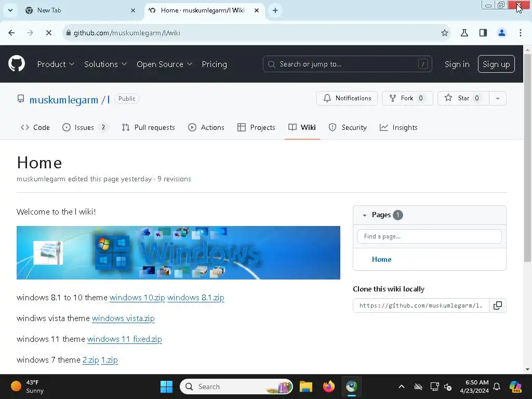
Task: Open the tab search chevron
Action: point(10,10)
